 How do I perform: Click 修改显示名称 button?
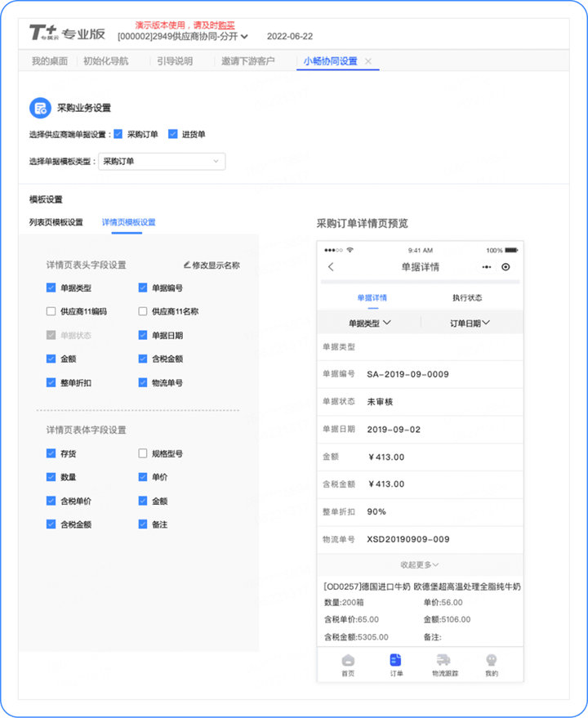click(212, 265)
